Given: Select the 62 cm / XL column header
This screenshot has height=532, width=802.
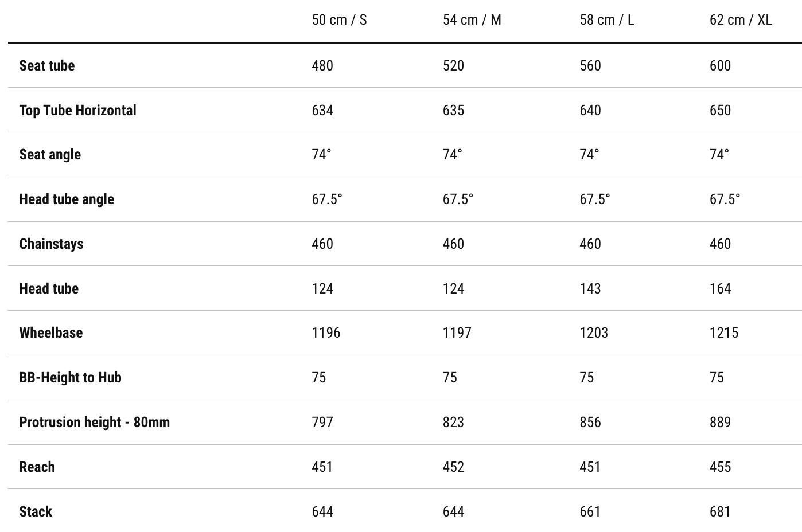Looking at the screenshot, I should click(x=740, y=20).
